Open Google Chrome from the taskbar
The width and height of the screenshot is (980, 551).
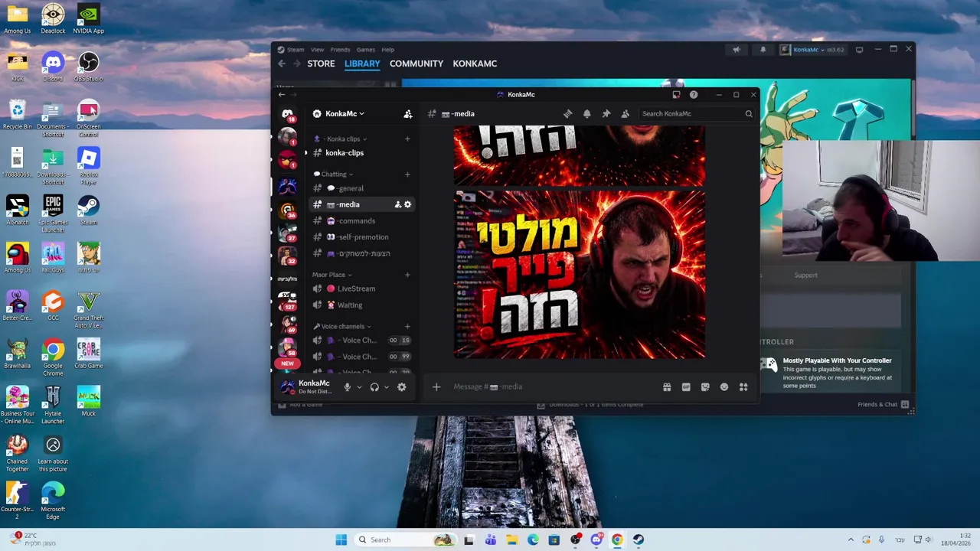617,540
